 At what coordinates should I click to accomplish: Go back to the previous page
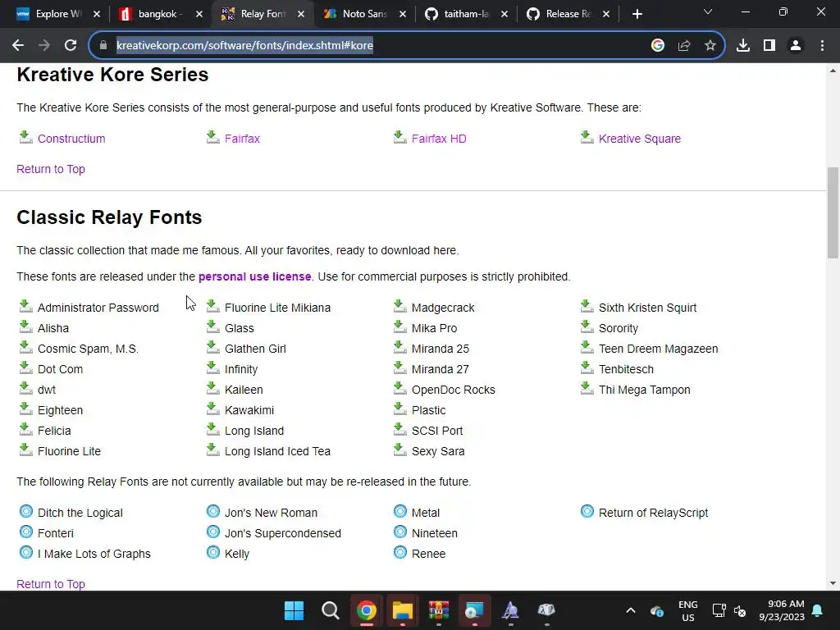[18, 45]
